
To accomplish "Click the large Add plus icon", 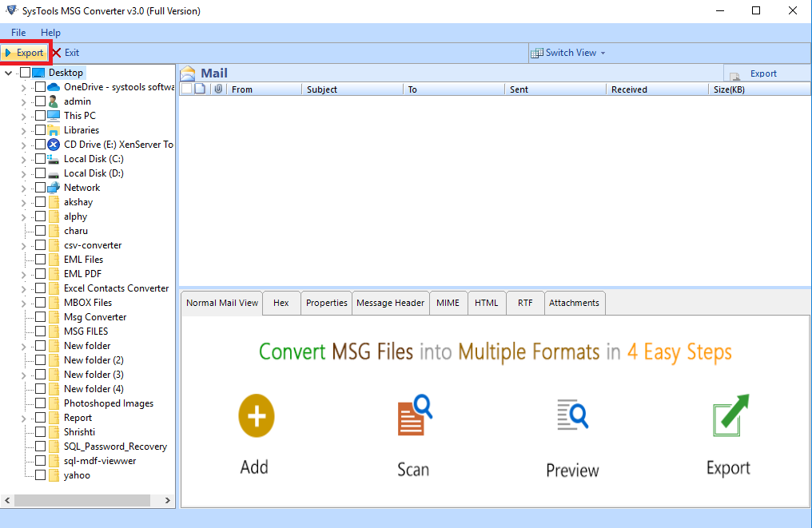I will point(257,415).
